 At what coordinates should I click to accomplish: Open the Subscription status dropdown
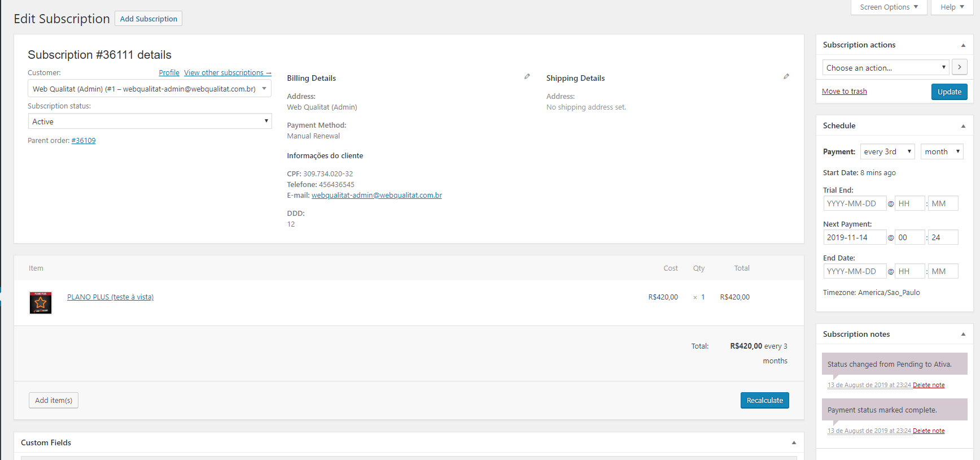pos(150,121)
